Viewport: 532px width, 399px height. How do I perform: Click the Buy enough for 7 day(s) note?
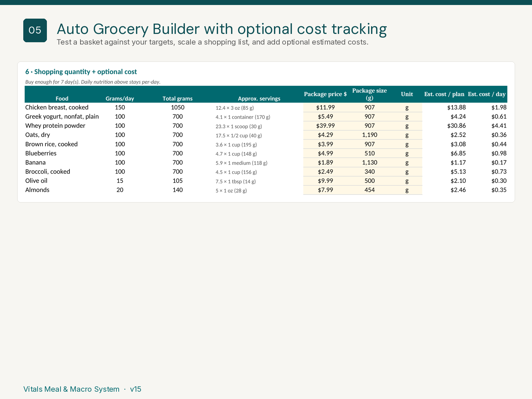pyautogui.click(x=93, y=82)
